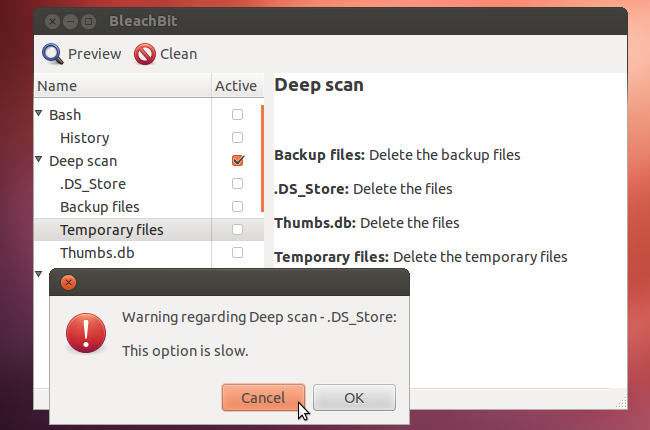Click 'Warning regarding Deep scan - .DS_Store:' text
This screenshot has width=650, height=430.
pyautogui.click(x=260, y=317)
